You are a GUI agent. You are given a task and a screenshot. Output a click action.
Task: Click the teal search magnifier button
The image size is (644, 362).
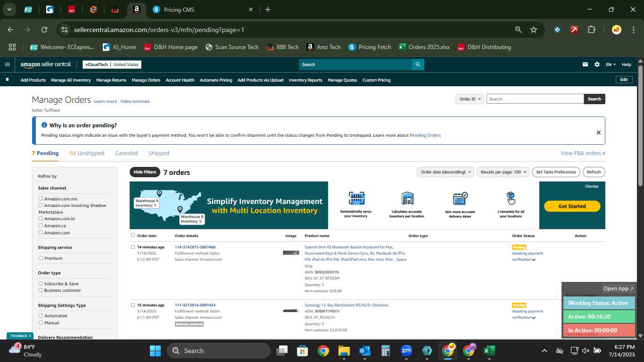(418, 65)
